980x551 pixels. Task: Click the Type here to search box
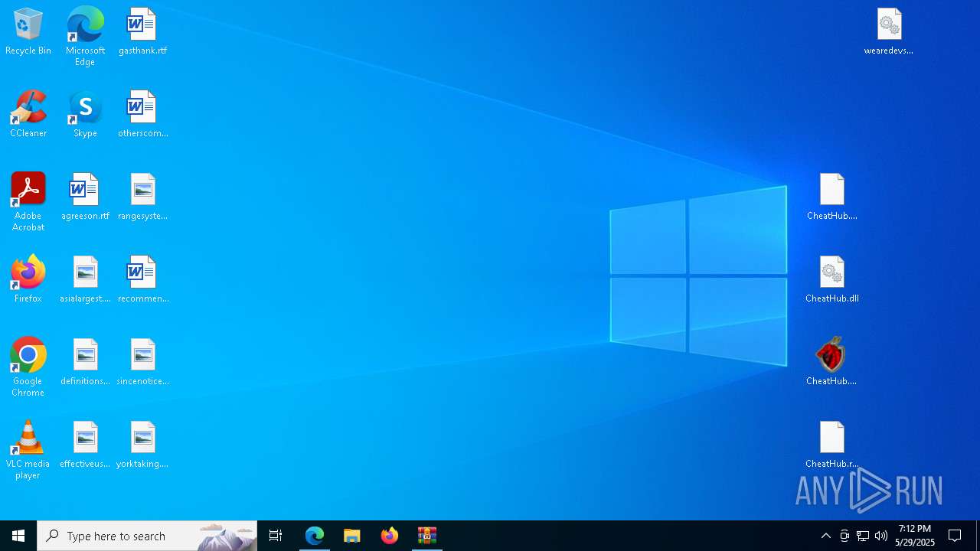[147, 536]
